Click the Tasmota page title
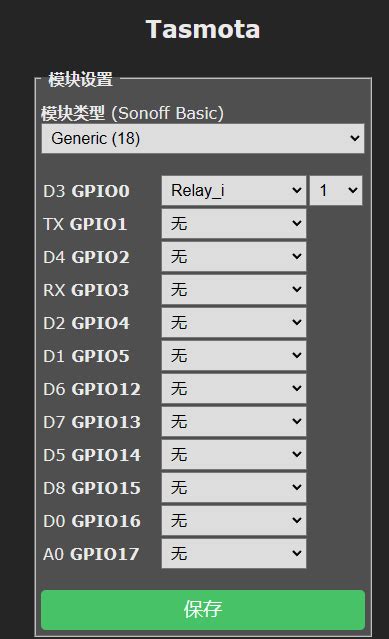Screen dimensions: 389x639 tap(202, 29)
